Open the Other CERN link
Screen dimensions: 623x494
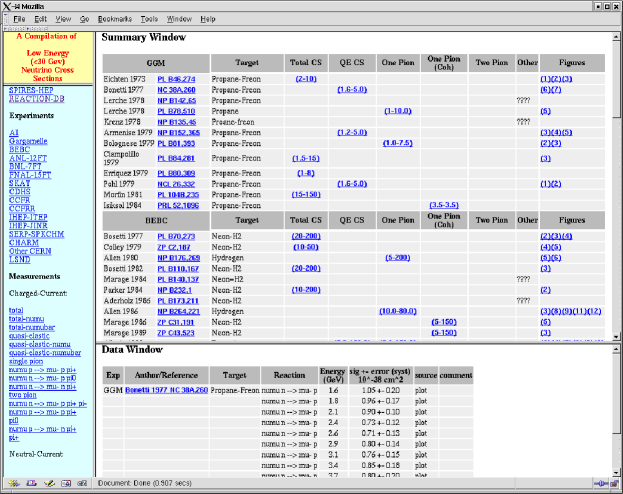(30, 251)
